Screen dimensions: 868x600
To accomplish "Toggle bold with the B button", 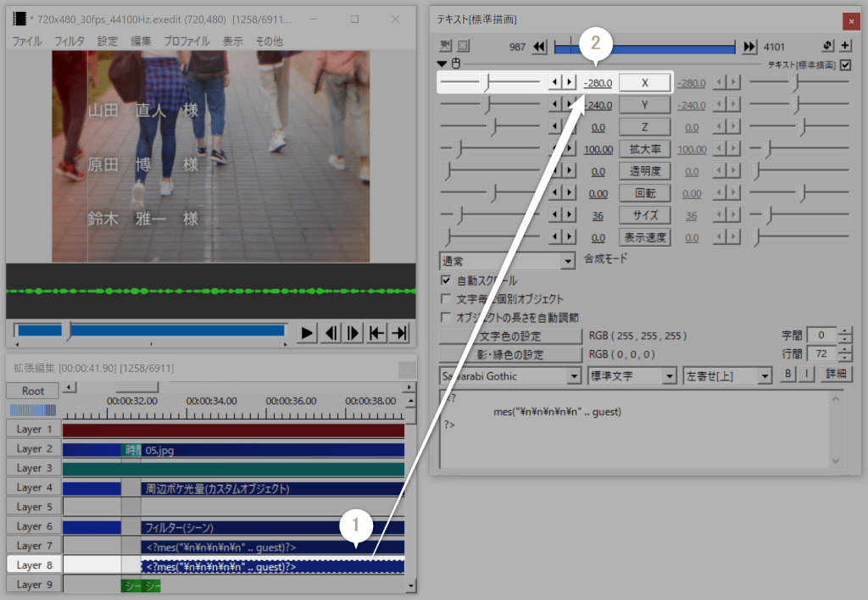I will click(789, 375).
